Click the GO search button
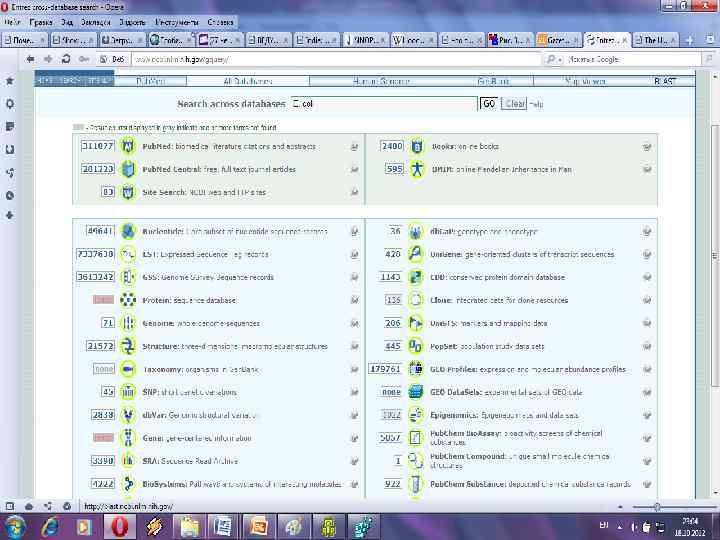This screenshot has width=720, height=540. pyautogui.click(x=489, y=104)
